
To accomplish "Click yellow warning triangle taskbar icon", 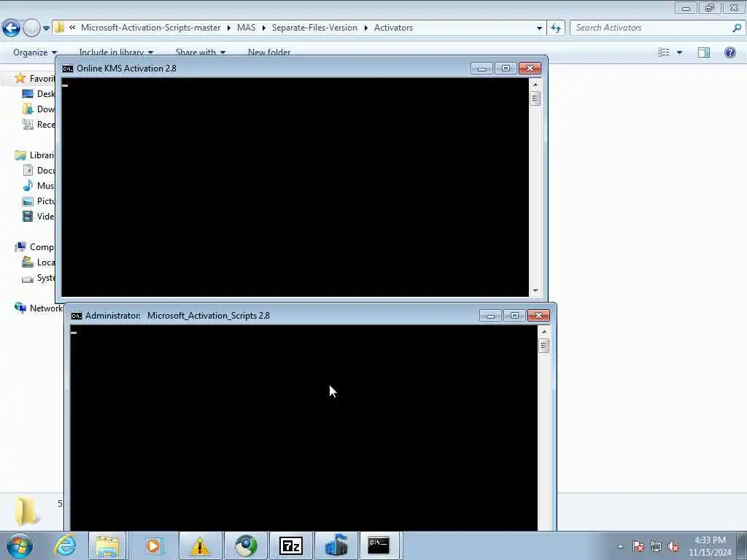I will click(200, 545).
